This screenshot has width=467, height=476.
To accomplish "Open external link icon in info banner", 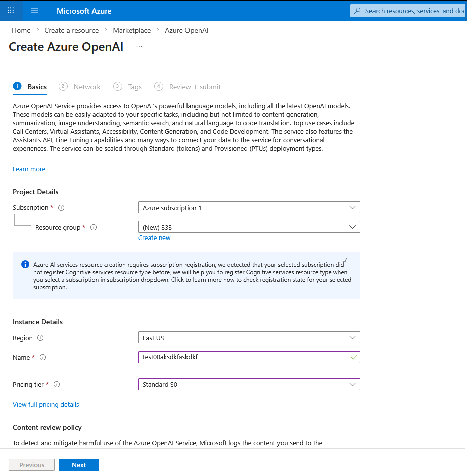I will pos(345,260).
